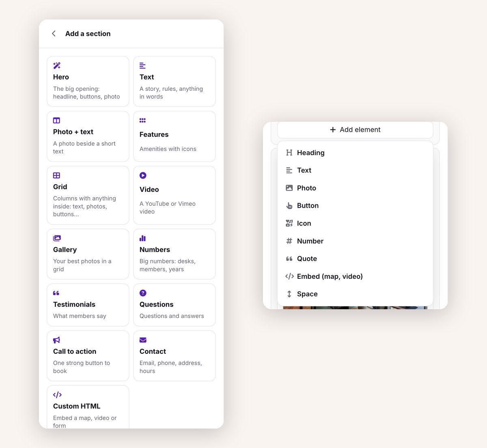
Task: Click the vertical arrows icon beside Space
Action: click(x=289, y=294)
